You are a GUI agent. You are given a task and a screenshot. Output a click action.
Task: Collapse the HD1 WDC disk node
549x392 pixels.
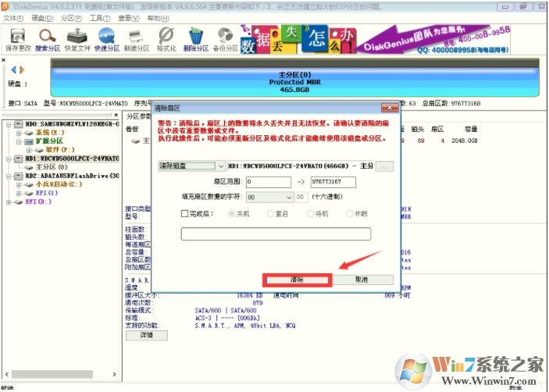tap(9, 159)
